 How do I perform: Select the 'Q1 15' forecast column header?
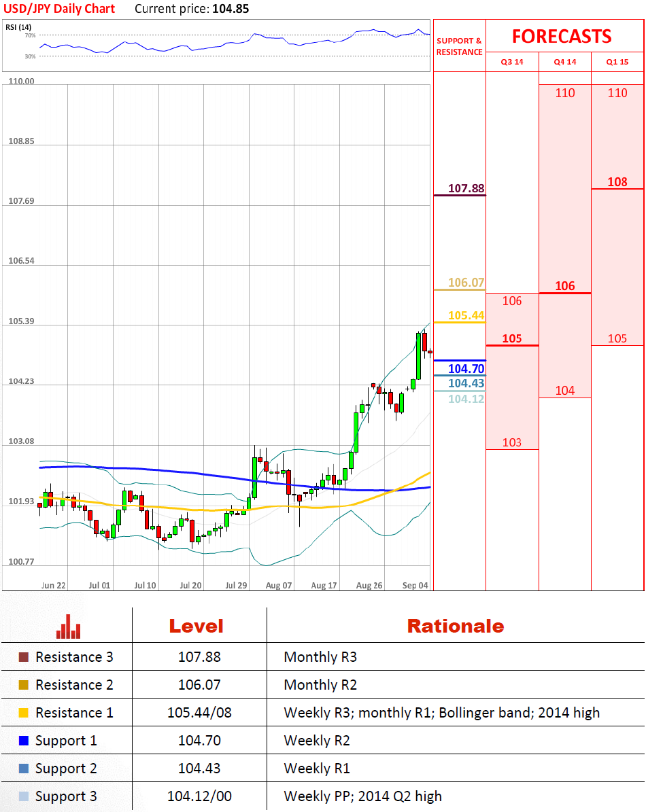coord(617,62)
